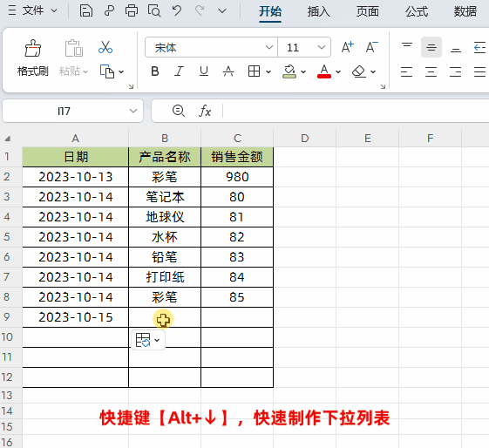Switch to the 插入 tab
The image size is (489, 448).
[x=318, y=11]
